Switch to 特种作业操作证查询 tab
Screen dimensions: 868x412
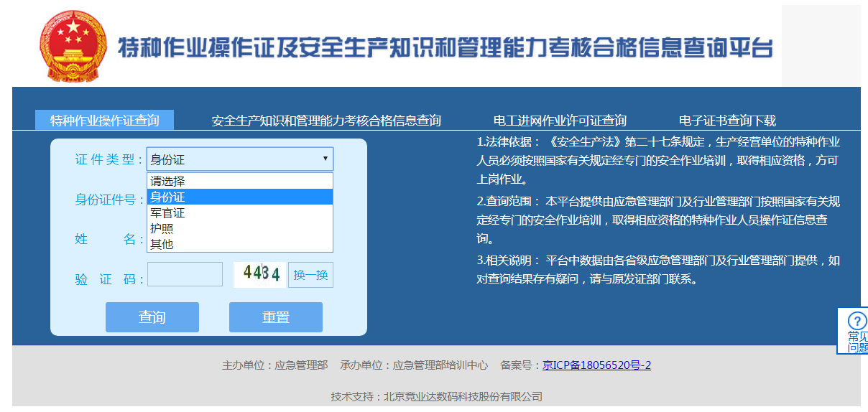tap(105, 121)
